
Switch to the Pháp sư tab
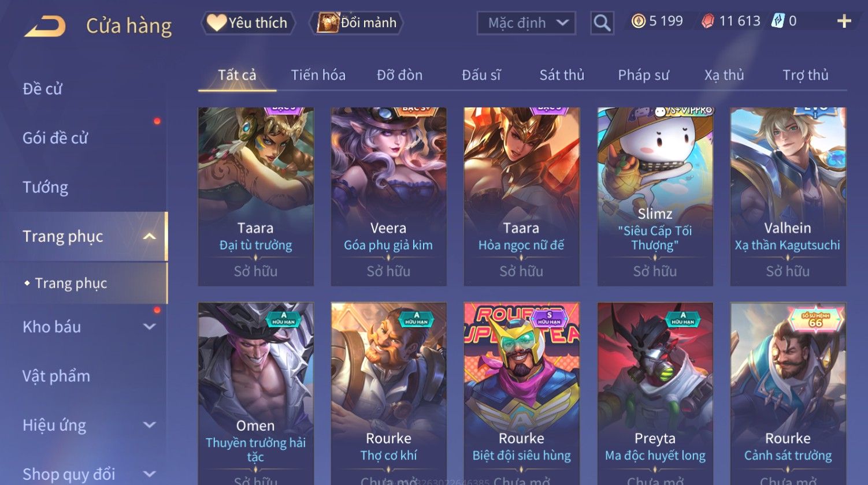pos(643,75)
